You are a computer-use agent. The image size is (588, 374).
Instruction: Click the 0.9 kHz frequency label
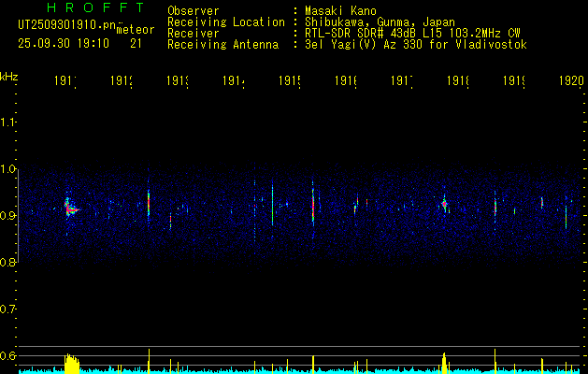7,216
